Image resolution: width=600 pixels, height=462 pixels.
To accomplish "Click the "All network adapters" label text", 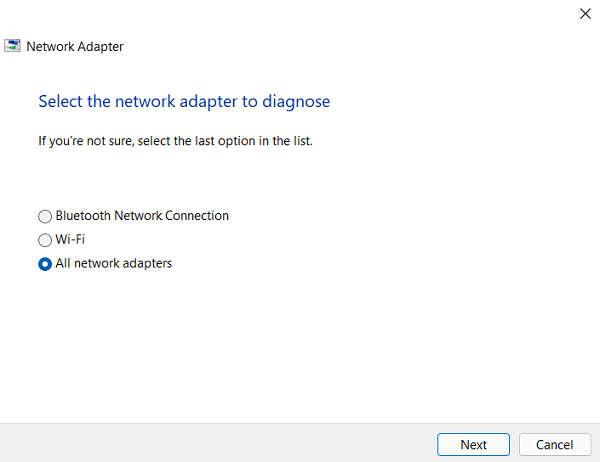I will tap(114, 264).
